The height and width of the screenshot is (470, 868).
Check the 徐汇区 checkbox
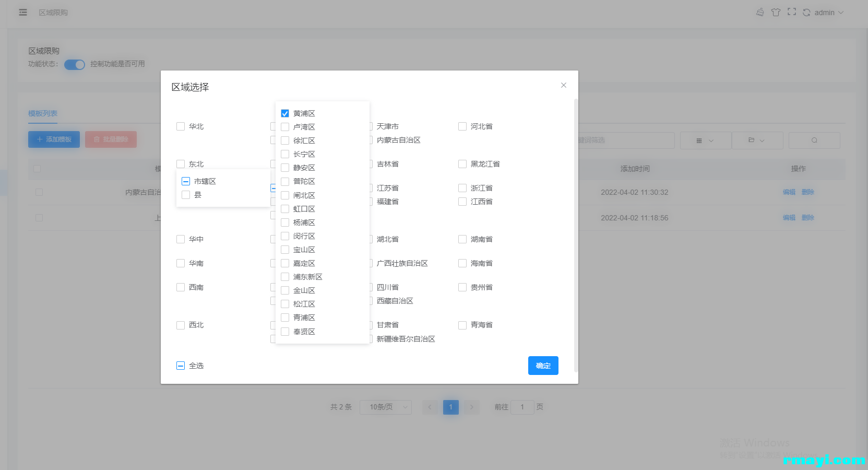(285, 140)
